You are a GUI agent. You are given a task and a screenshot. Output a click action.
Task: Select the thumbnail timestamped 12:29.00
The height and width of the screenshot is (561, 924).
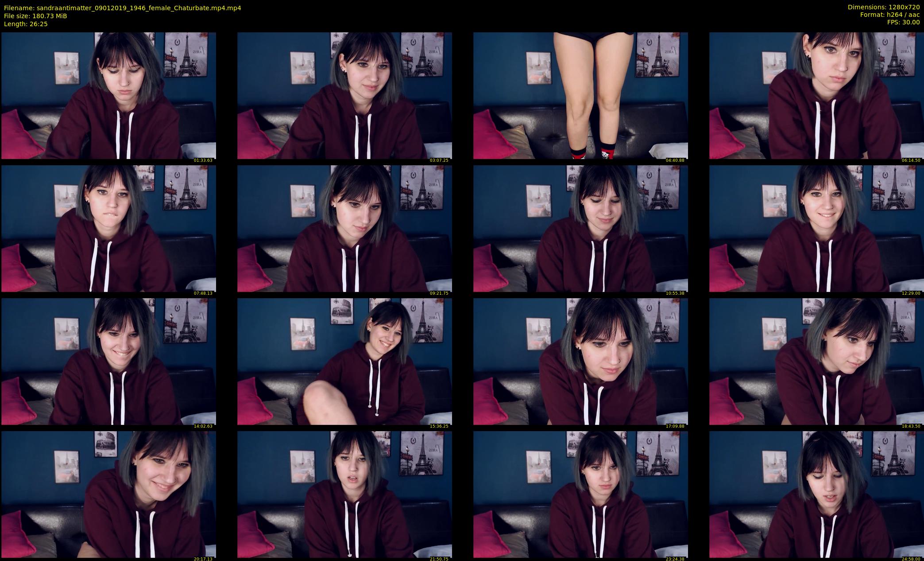pos(816,228)
